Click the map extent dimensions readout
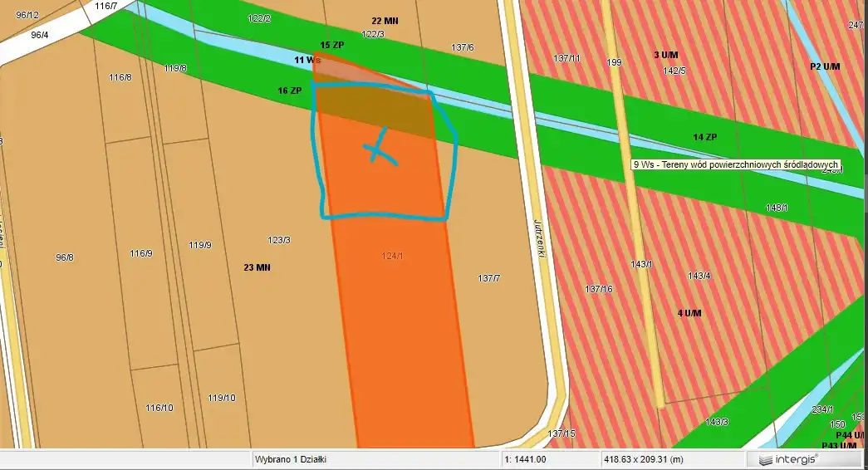Image resolution: width=868 pixels, height=470 pixels. pyautogui.click(x=642, y=458)
